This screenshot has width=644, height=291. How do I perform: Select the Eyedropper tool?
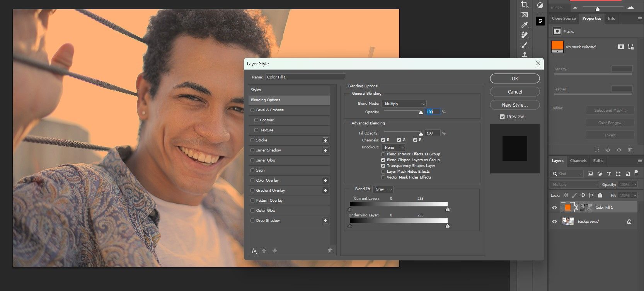tap(525, 25)
